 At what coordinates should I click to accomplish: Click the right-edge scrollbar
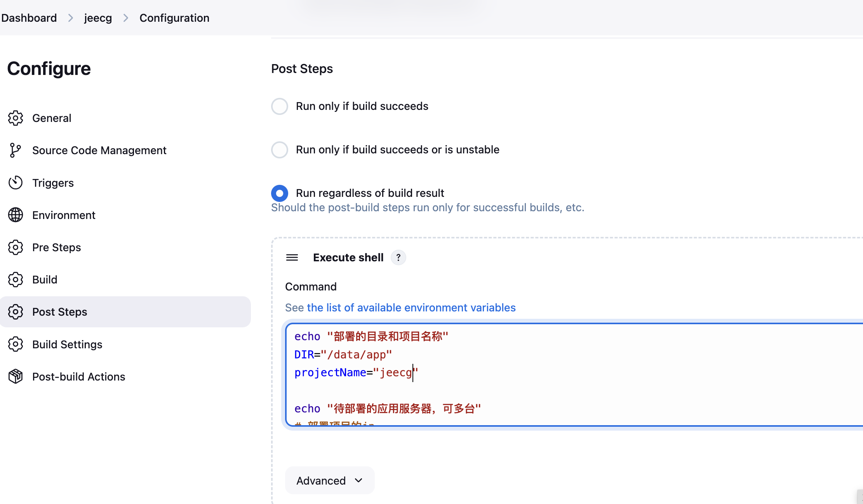click(x=860, y=497)
